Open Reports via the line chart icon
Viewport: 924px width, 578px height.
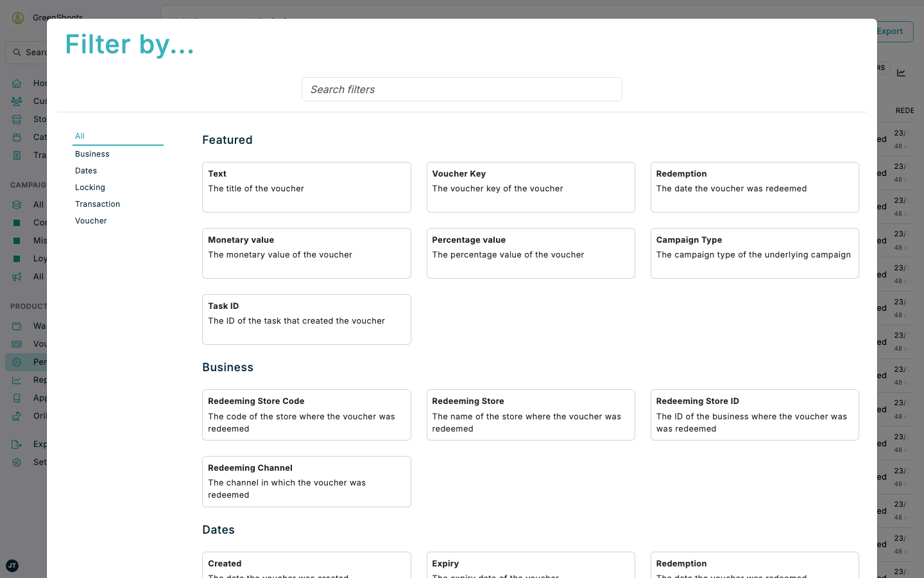coord(16,380)
